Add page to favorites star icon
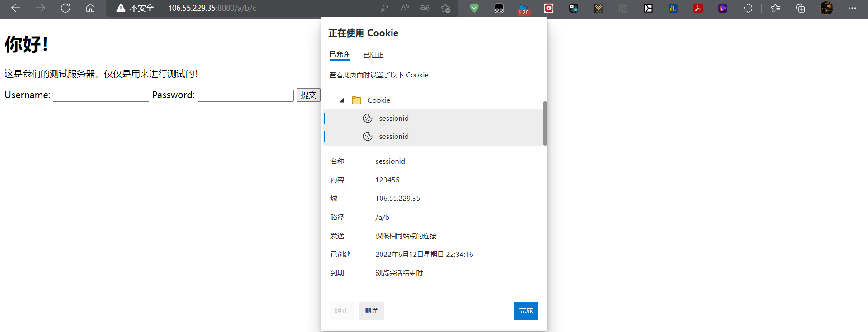Image resolution: width=868 pixels, height=332 pixels. (445, 8)
